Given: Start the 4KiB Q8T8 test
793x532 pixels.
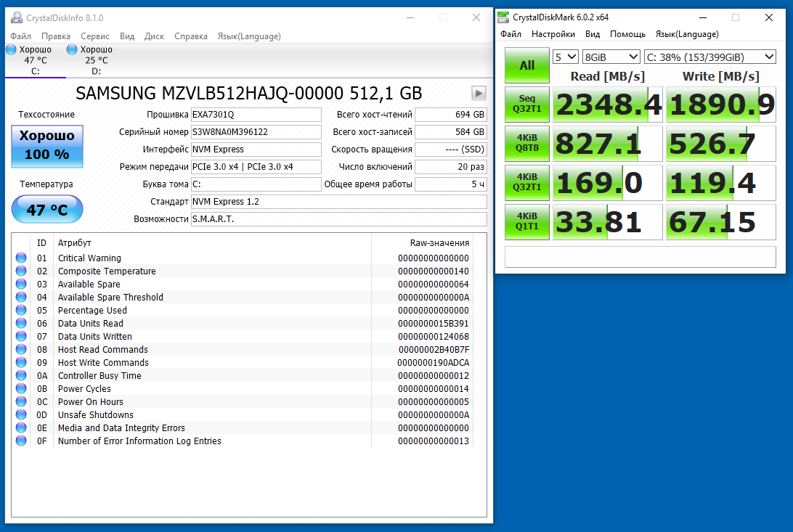Looking at the screenshot, I should tap(527, 144).
